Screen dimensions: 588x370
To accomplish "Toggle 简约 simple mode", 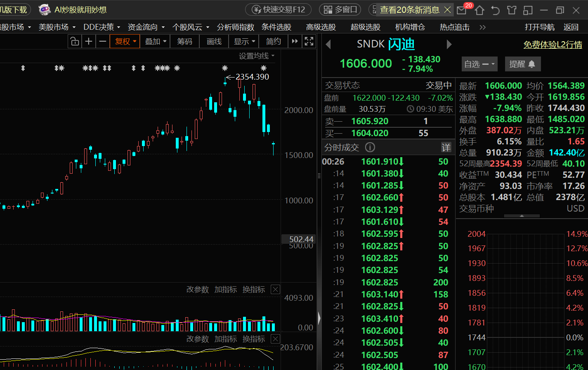I will (274, 41).
